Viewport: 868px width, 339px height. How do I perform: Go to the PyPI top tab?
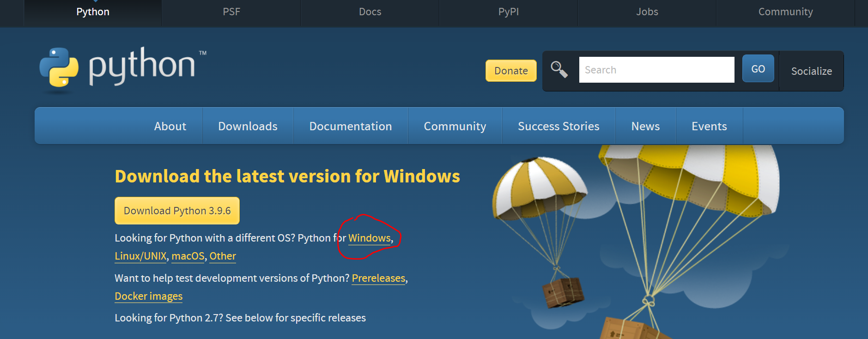pos(509,12)
